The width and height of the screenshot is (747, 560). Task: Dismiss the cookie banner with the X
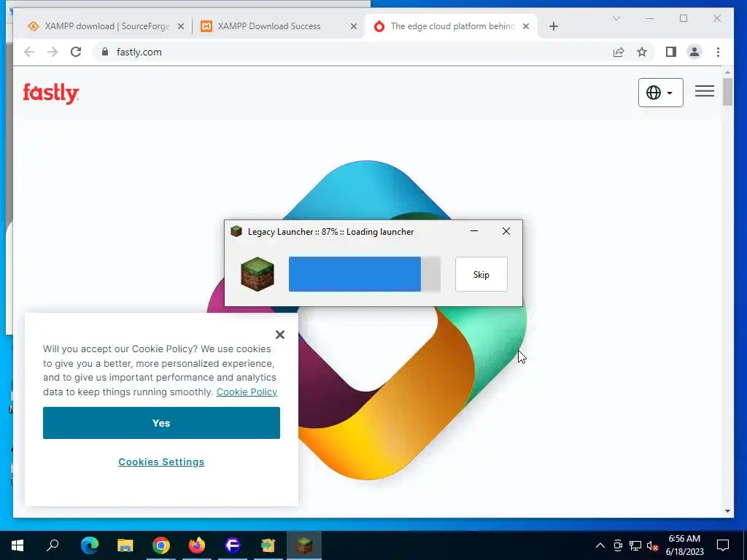[x=280, y=335]
